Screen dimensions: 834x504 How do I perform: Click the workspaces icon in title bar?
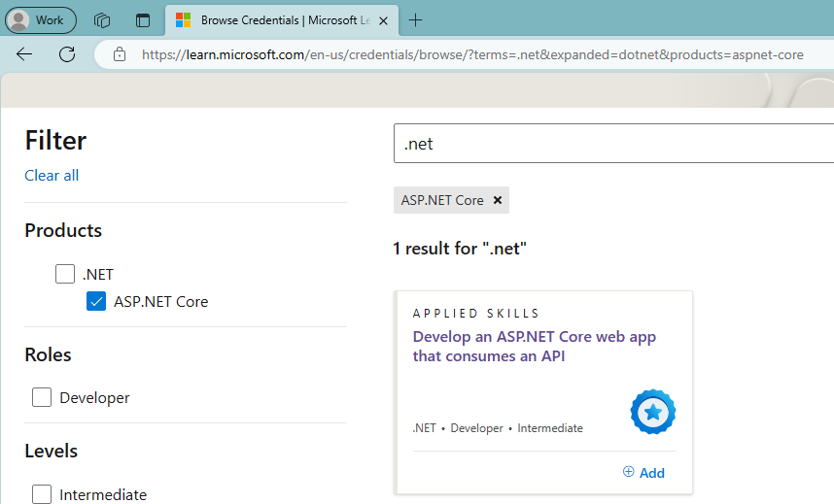pos(102,19)
